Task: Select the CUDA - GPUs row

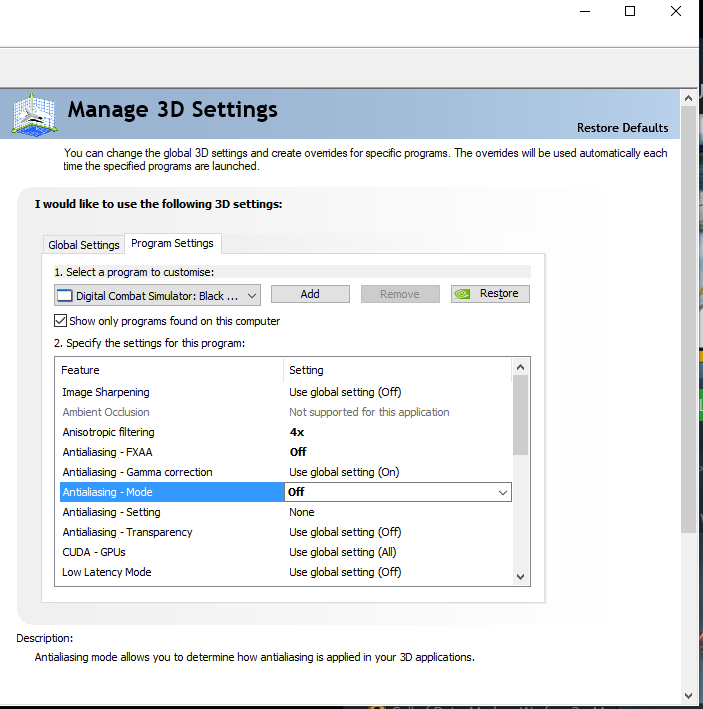Action: coord(285,552)
